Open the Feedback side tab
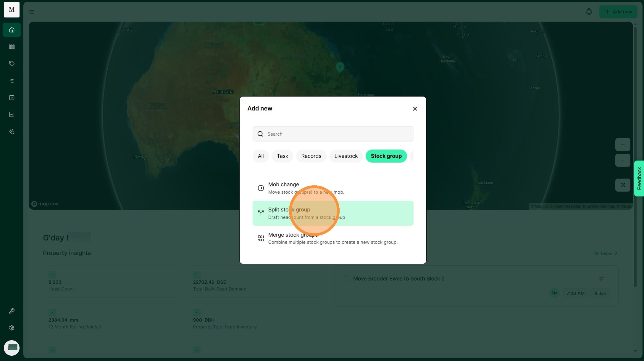 639,178
